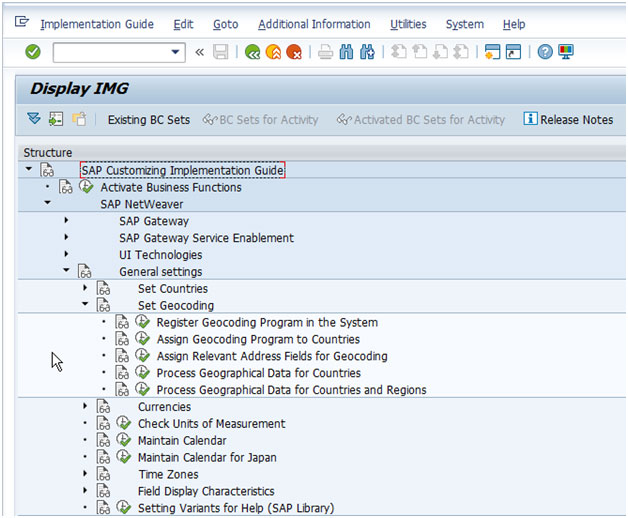Open the Additional Information menu
This screenshot has height=518, width=628.
[x=314, y=24]
